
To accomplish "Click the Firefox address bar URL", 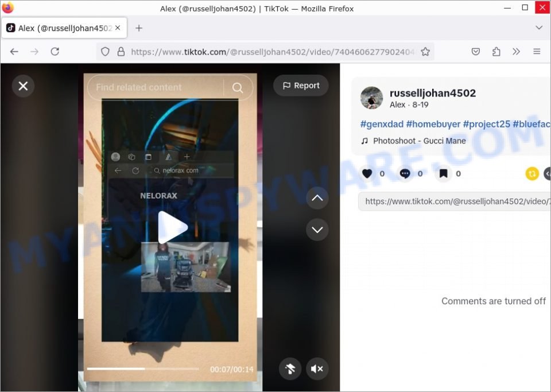I will [x=273, y=52].
